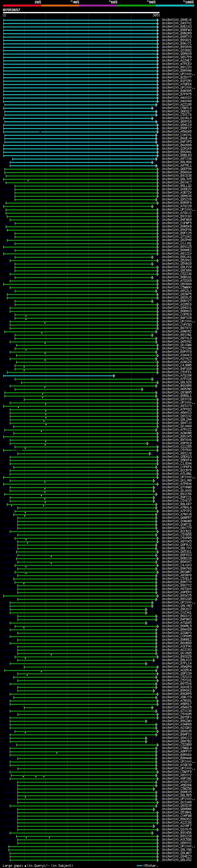Select the UniRef100_Q65XH2 label
Viewport: 197px width, 868px height.
tap(177, 342)
